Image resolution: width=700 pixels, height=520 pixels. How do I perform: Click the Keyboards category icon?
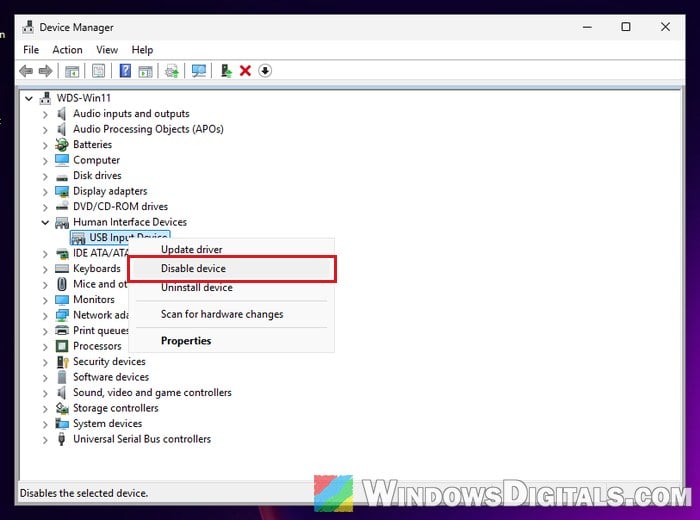(62, 269)
